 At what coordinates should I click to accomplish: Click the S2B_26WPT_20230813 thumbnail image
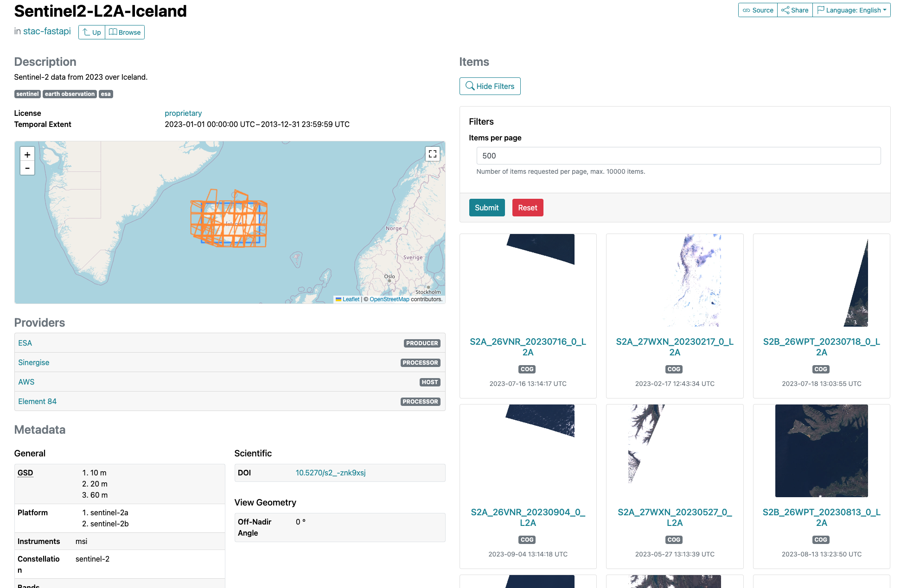pyautogui.click(x=822, y=451)
